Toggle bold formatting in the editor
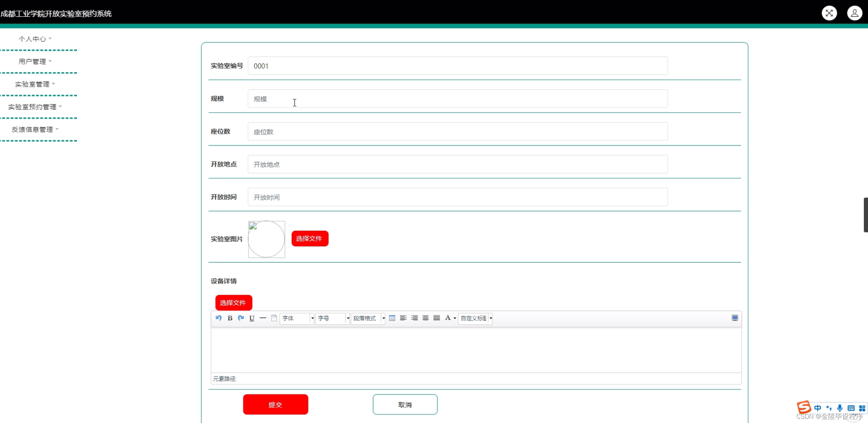Image resolution: width=868 pixels, height=423 pixels. (230, 318)
